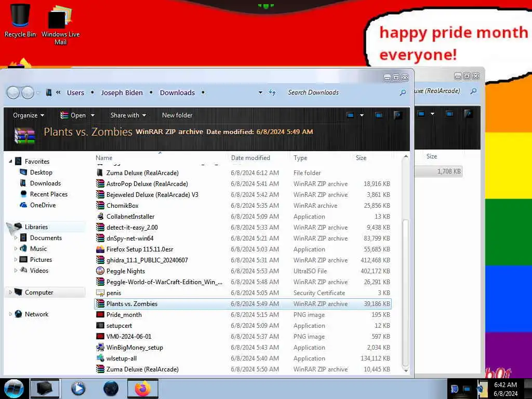Sort by the Type column header
This screenshot has width=532, height=399.
click(300, 158)
